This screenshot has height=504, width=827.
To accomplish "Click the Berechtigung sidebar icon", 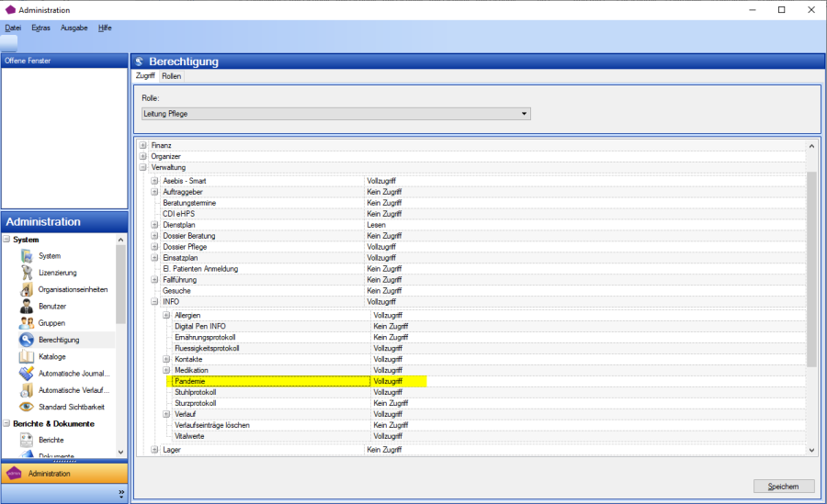I will pos(27,340).
